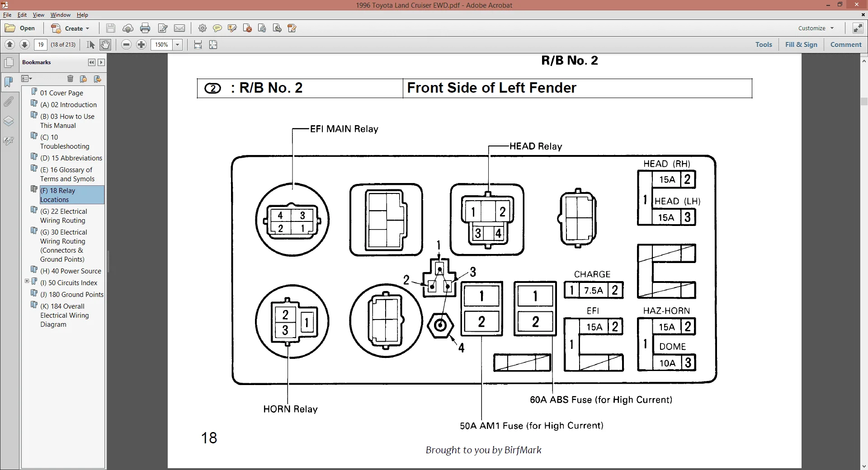The width and height of the screenshot is (868, 470).
Task: Click the envelope email icon
Action: click(x=179, y=28)
